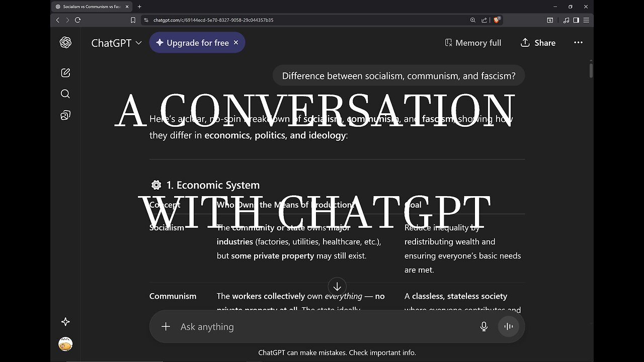This screenshot has height=362, width=644.
Task: Click the browser toolbar search tabs icon
Action: (x=550, y=20)
